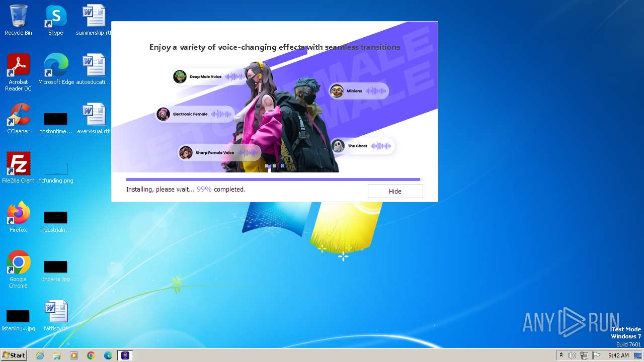This screenshot has width=644, height=362.
Task: Select Acrobat Reader DC shortcut
Action: [18, 72]
